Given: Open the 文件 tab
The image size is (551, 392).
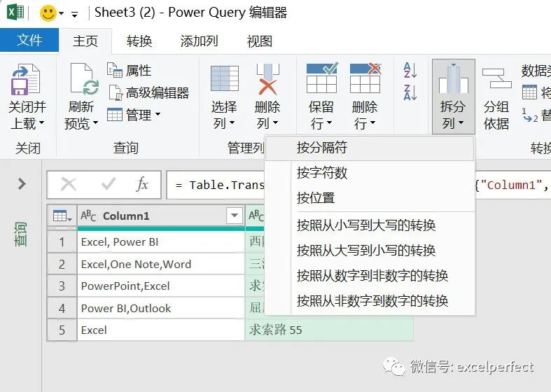Looking at the screenshot, I should coord(29,40).
